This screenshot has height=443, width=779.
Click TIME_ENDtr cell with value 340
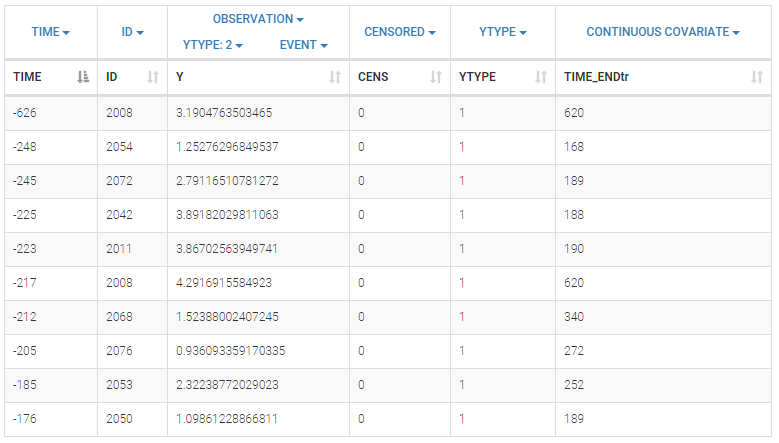click(574, 317)
